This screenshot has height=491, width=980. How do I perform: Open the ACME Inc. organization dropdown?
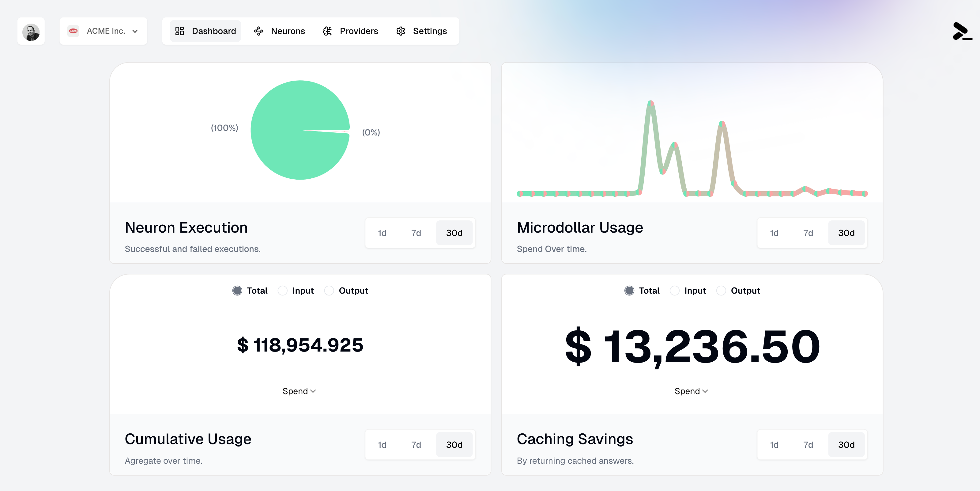click(x=104, y=31)
